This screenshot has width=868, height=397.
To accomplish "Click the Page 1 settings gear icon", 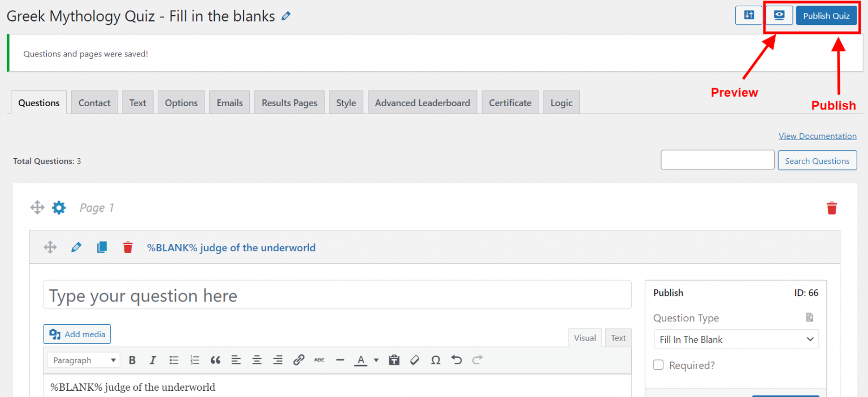I will point(59,208).
